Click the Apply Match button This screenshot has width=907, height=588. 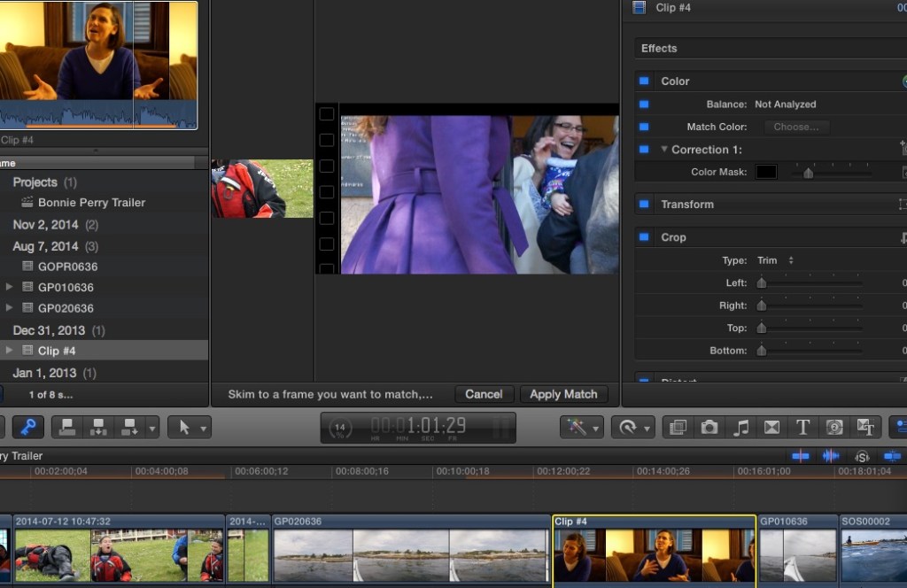click(563, 394)
